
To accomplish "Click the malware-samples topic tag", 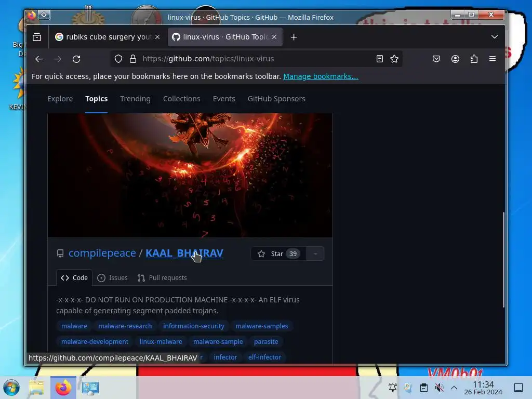I will 262,326.
